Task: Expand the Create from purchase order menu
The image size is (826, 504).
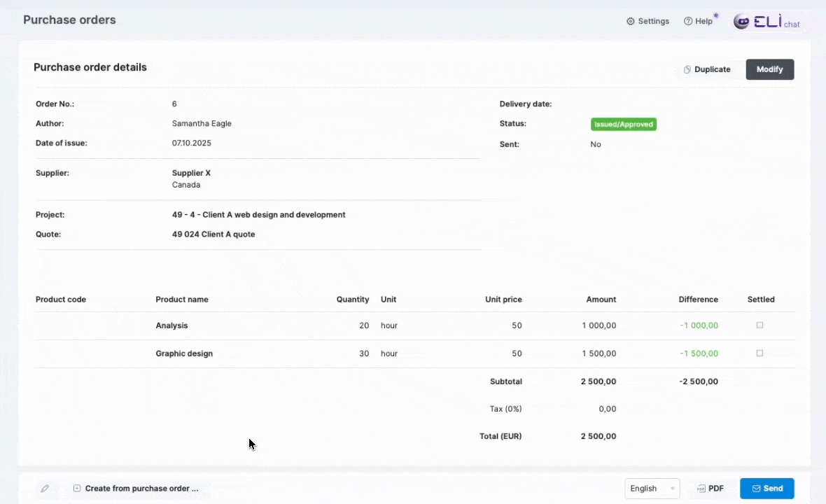Action: click(141, 489)
